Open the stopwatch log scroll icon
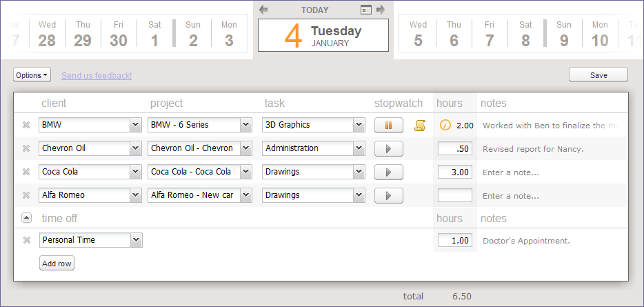Viewport: 644px width, 307px height. click(x=420, y=126)
